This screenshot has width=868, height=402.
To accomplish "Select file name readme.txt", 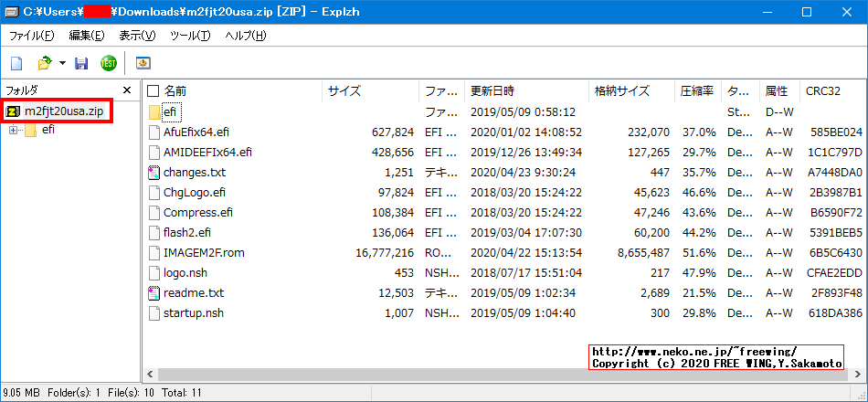I will (194, 293).
